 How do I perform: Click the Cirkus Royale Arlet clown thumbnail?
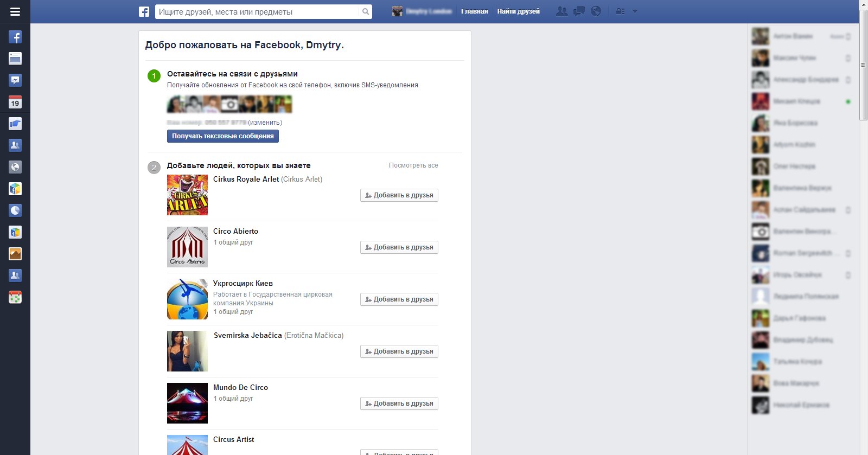(x=187, y=195)
